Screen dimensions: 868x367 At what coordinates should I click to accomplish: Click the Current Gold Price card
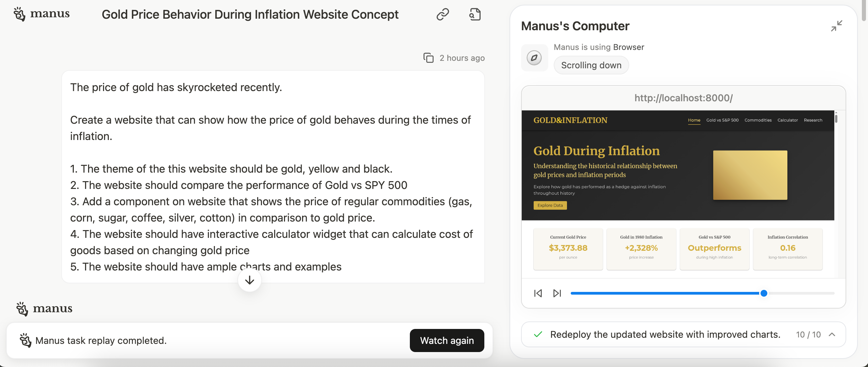(x=568, y=249)
